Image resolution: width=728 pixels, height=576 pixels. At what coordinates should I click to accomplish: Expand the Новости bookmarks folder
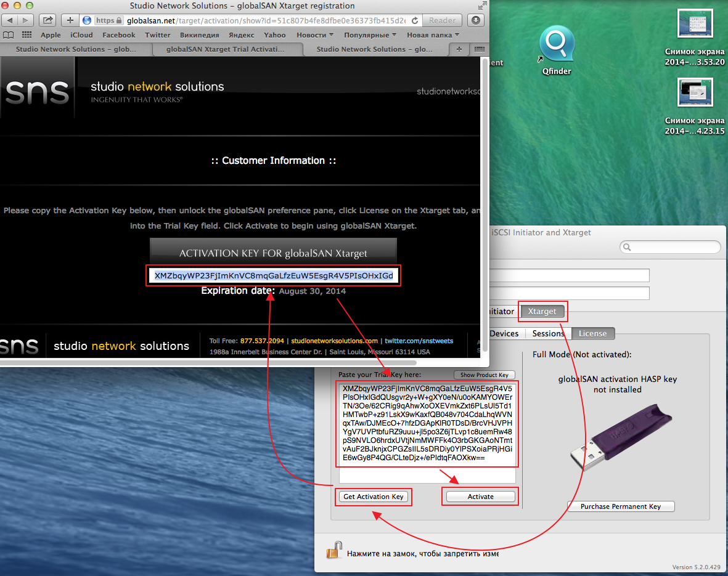tap(315, 35)
